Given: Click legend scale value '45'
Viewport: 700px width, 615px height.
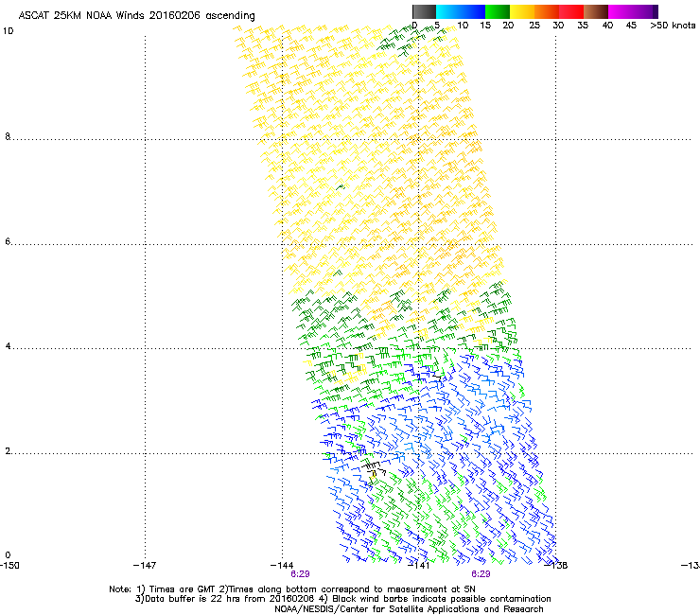Looking at the screenshot, I should (x=631, y=26).
